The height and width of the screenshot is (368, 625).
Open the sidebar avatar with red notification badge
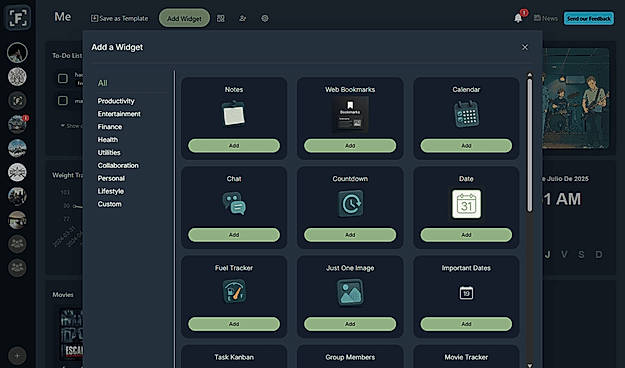coord(17,124)
